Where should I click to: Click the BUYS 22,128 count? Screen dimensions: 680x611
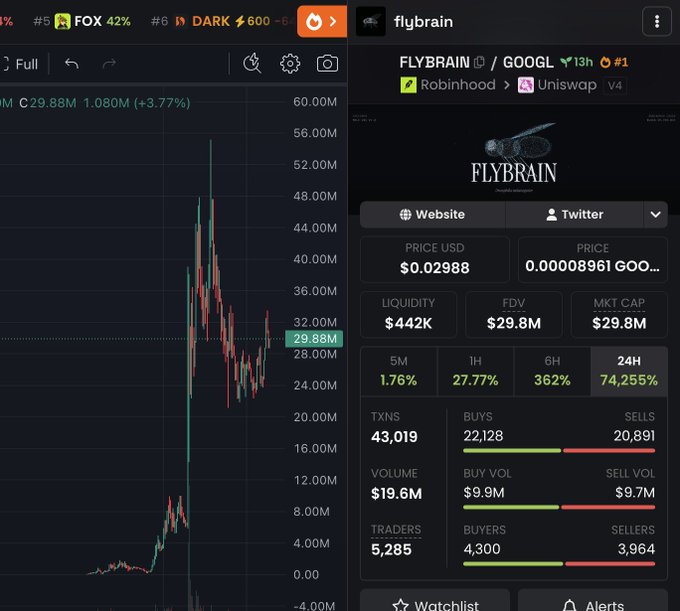point(483,436)
